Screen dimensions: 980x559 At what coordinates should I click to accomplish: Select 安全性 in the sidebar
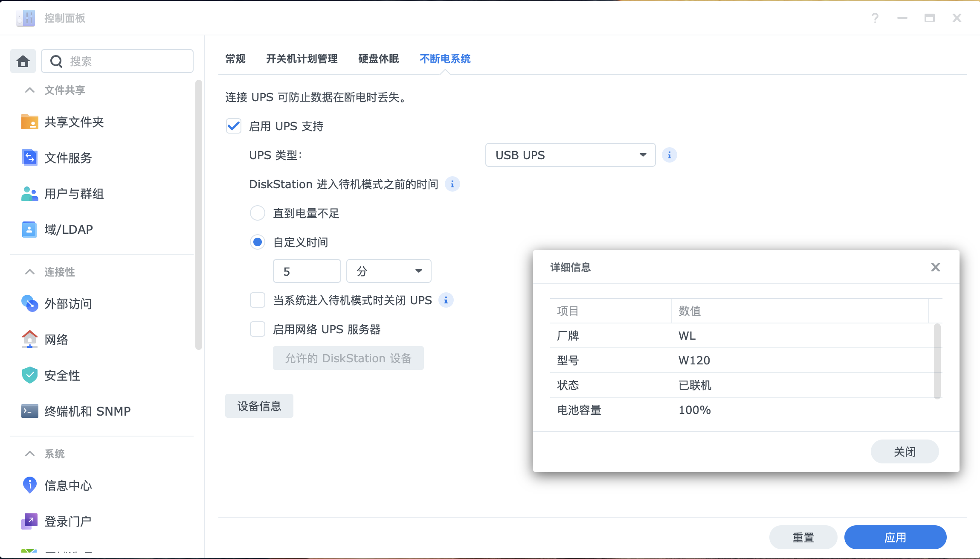62,376
